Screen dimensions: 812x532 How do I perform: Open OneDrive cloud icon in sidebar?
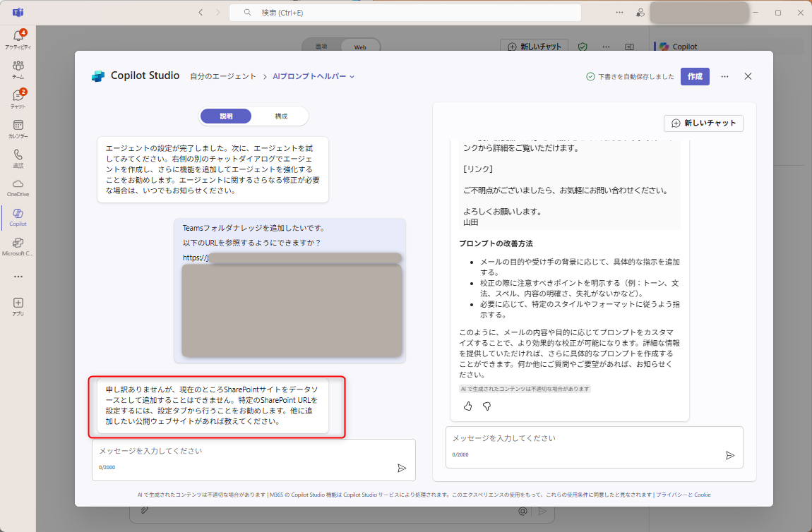tap(18, 188)
